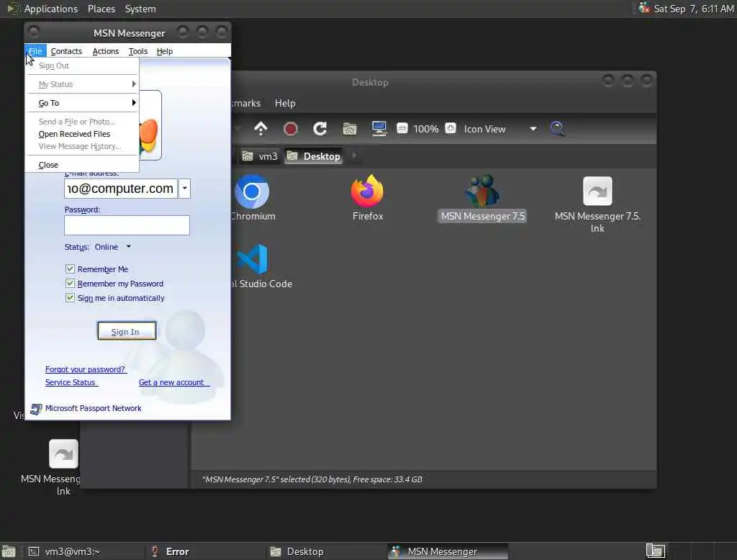The width and height of the screenshot is (737, 560).
Task: Click the Forgot your password link
Action: click(x=86, y=369)
